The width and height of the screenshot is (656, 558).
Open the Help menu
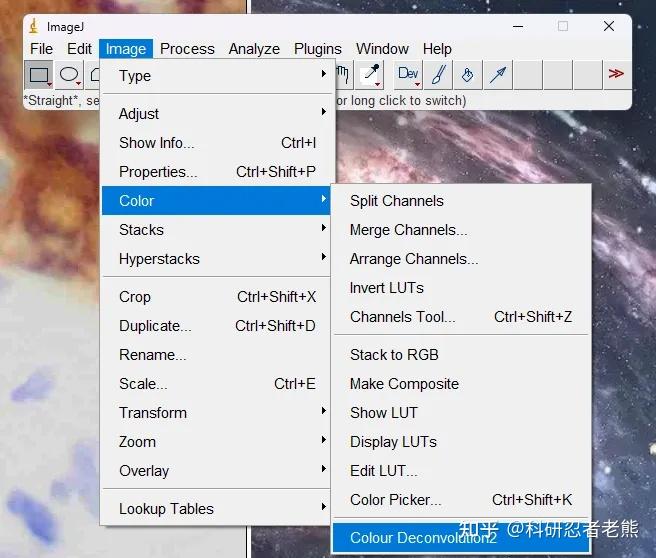437,49
